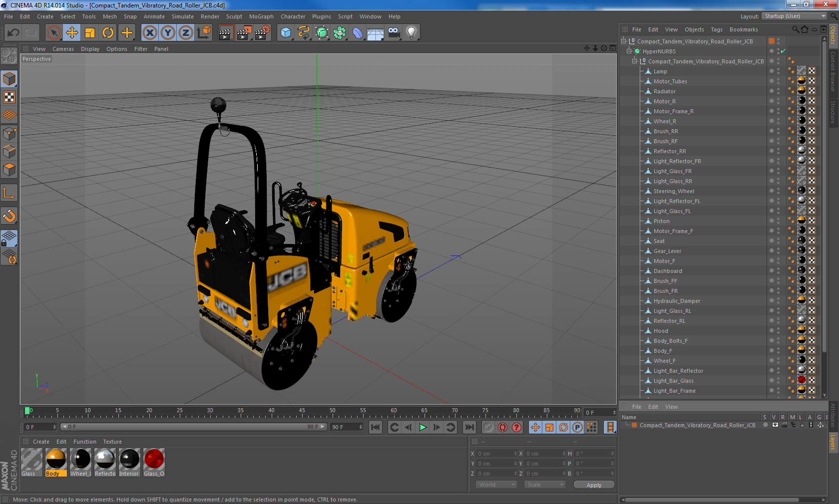The width and height of the screenshot is (839, 504).
Task: Select the Steering_Wheel object
Action: 674,191
